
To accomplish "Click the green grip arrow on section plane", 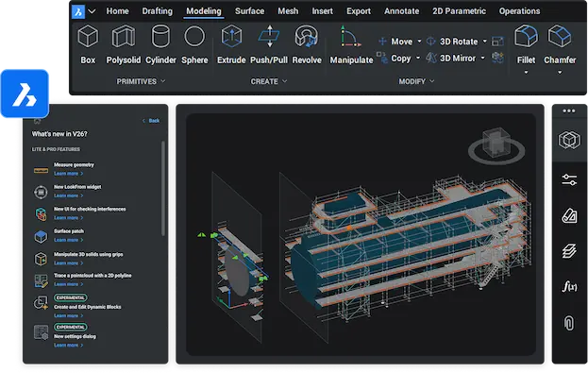I will [x=201, y=235].
